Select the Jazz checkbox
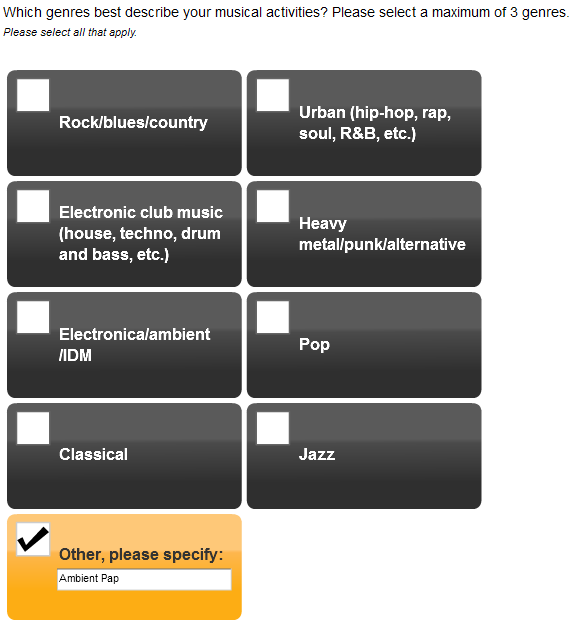The width and height of the screenshot is (572, 626). tap(273, 428)
